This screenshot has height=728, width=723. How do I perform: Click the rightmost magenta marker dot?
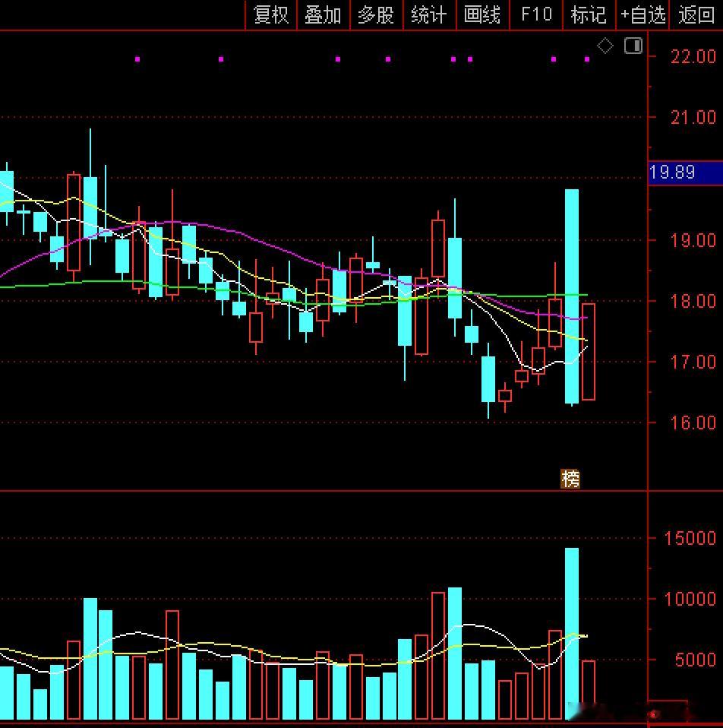click(587, 59)
